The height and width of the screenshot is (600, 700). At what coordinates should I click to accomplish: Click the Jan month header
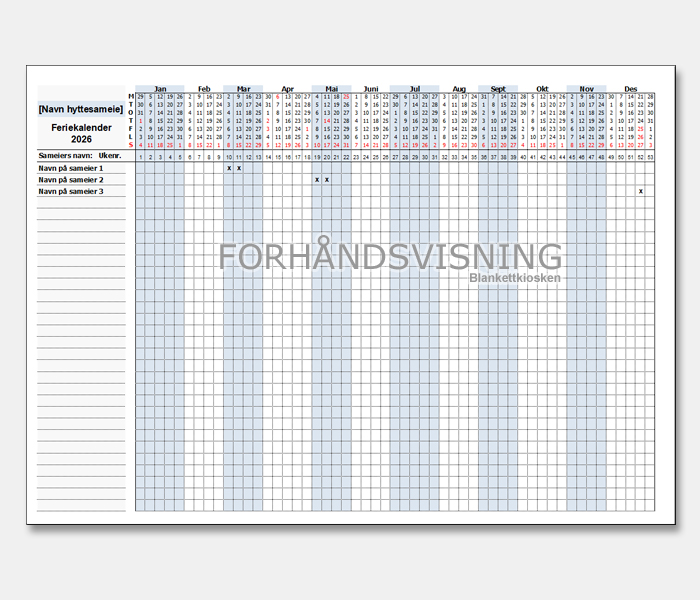pos(160,88)
